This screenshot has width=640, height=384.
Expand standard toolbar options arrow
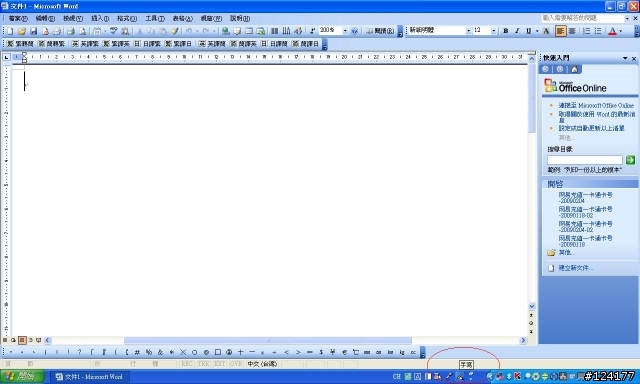400,32
